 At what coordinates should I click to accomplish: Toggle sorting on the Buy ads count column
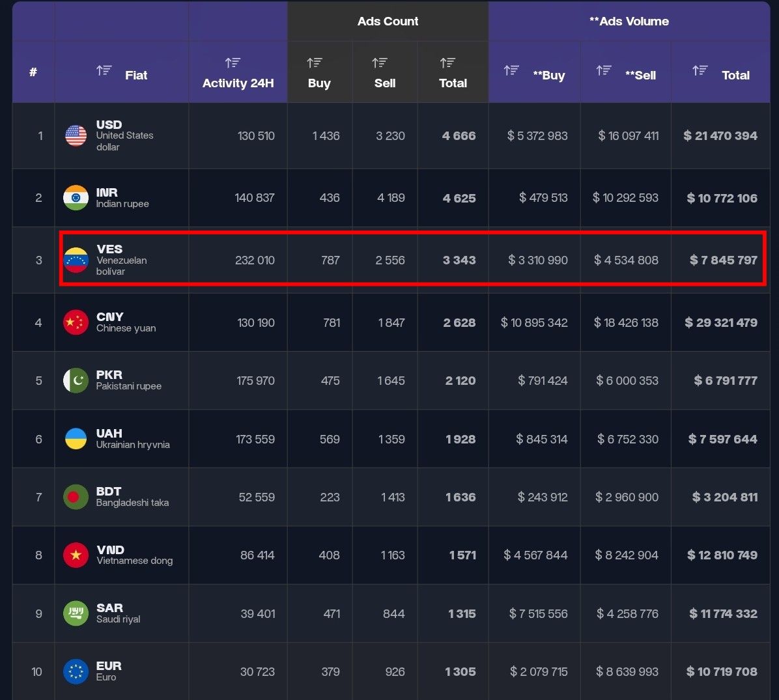314,63
